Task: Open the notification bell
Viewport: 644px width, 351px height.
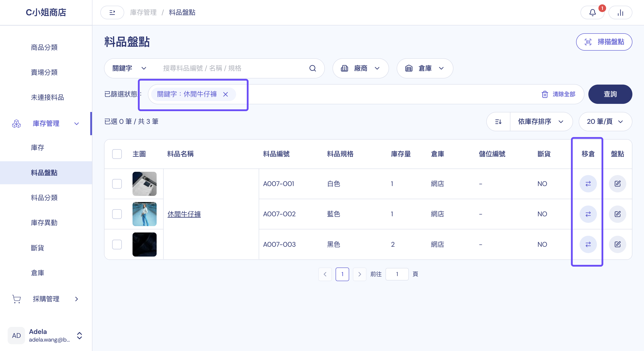Action: [592, 12]
